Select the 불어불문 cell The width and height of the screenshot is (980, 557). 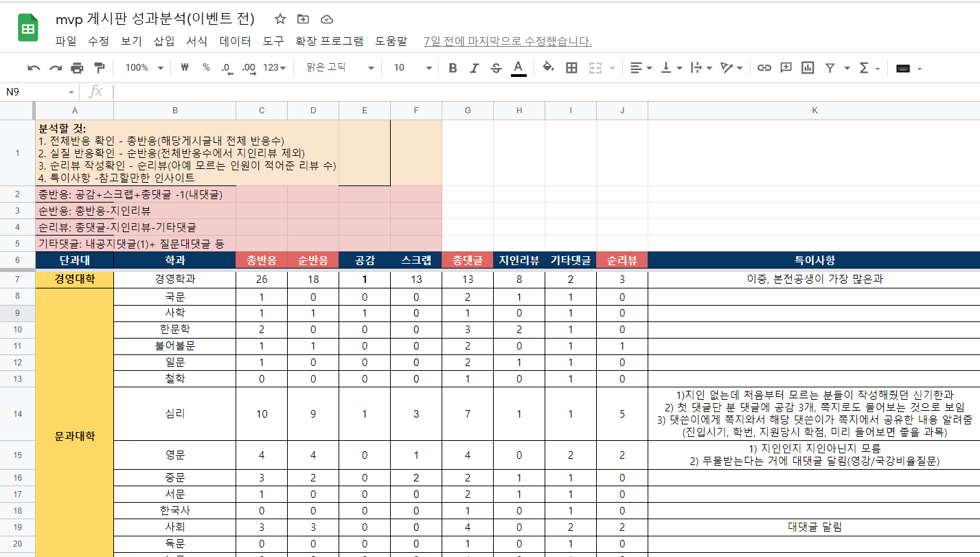click(174, 345)
